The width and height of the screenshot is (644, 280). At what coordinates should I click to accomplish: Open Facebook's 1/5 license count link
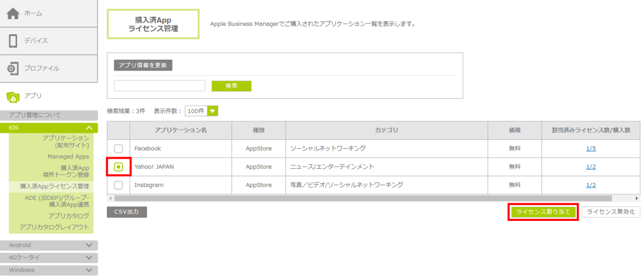pyautogui.click(x=591, y=148)
